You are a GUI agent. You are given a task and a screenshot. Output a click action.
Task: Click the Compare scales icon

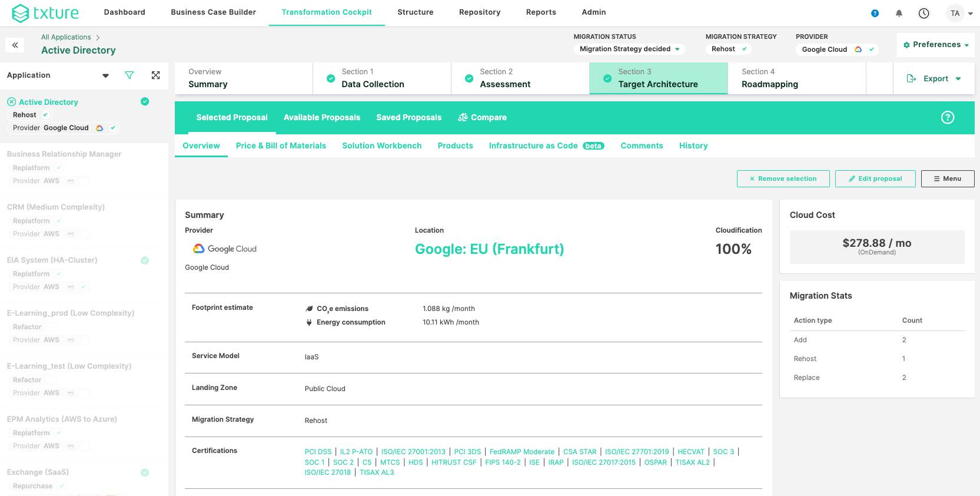click(463, 117)
